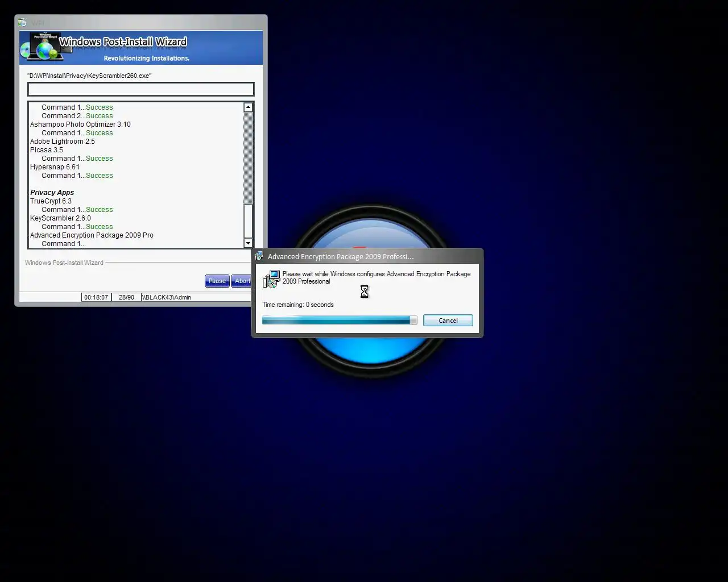Select the 'Privacy Apps' heading
The image size is (728, 582).
[52, 193]
